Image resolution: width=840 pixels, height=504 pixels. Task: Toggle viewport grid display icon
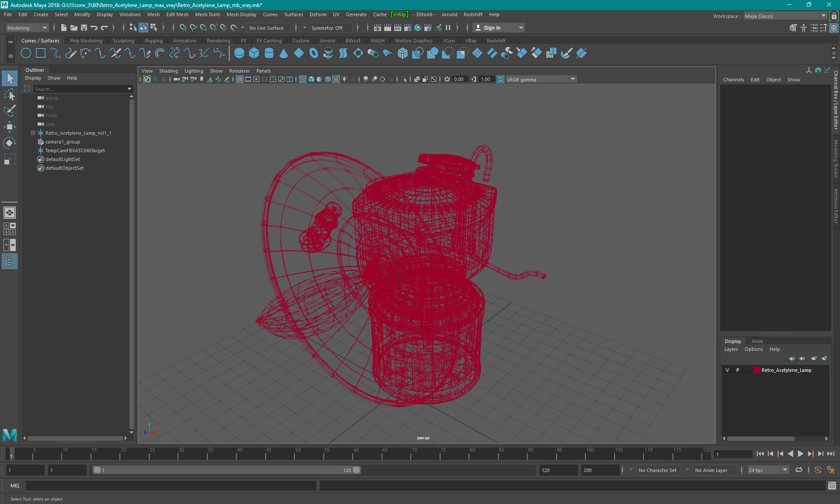[x=240, y=79]
